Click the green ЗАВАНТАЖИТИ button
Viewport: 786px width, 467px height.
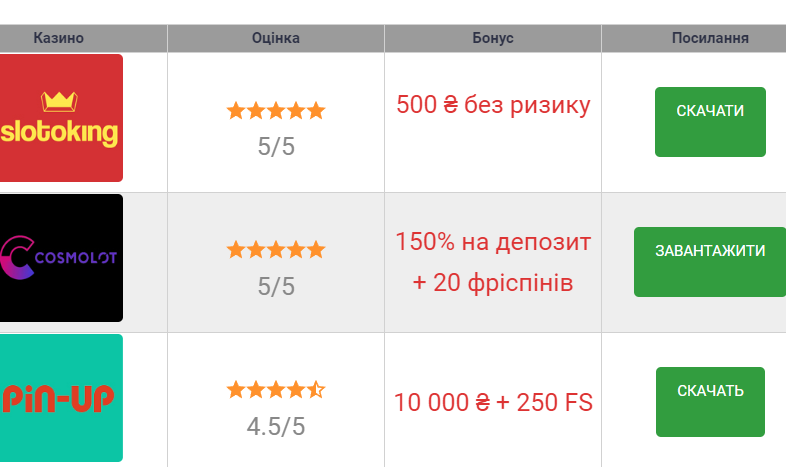click(710, 262)
